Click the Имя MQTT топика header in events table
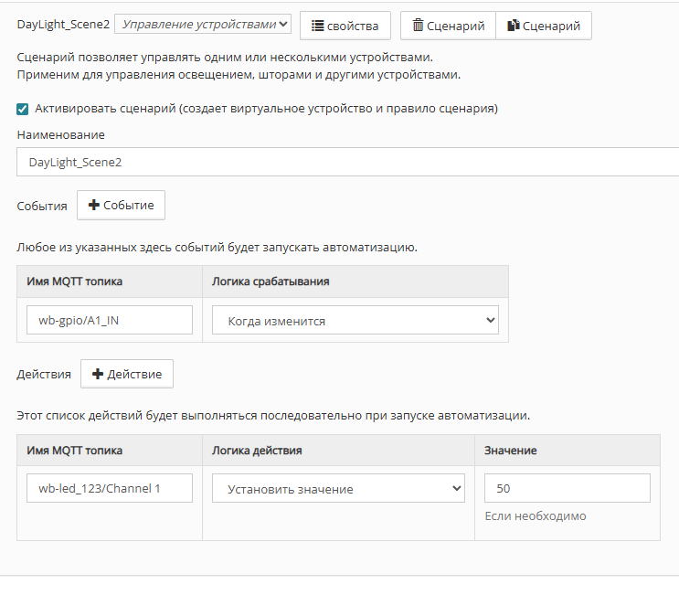This screenshot has width=679, height=616. click(75, 281)
